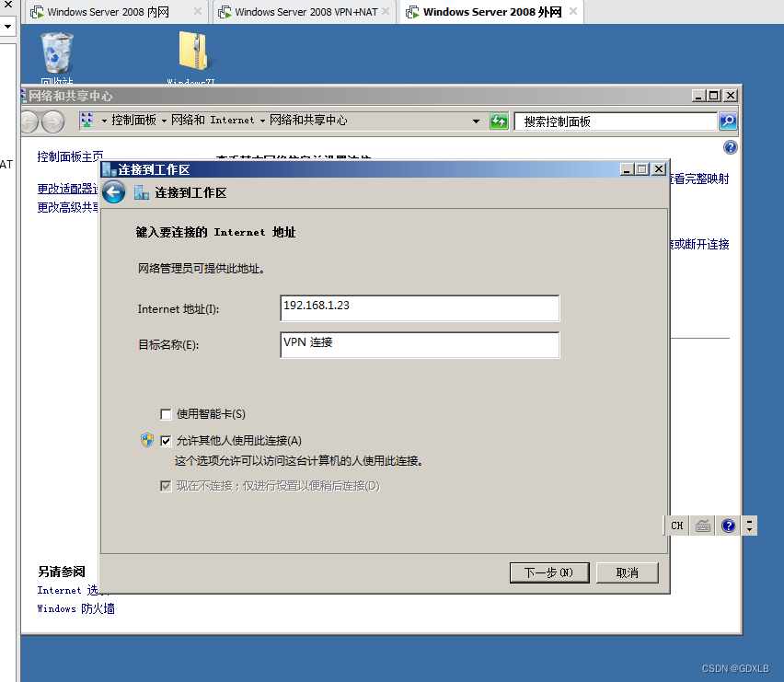Expand the 网络和 Internet breadcrumb arrow
The height and width of the screenshot is (682, 784).
[262, 121]
